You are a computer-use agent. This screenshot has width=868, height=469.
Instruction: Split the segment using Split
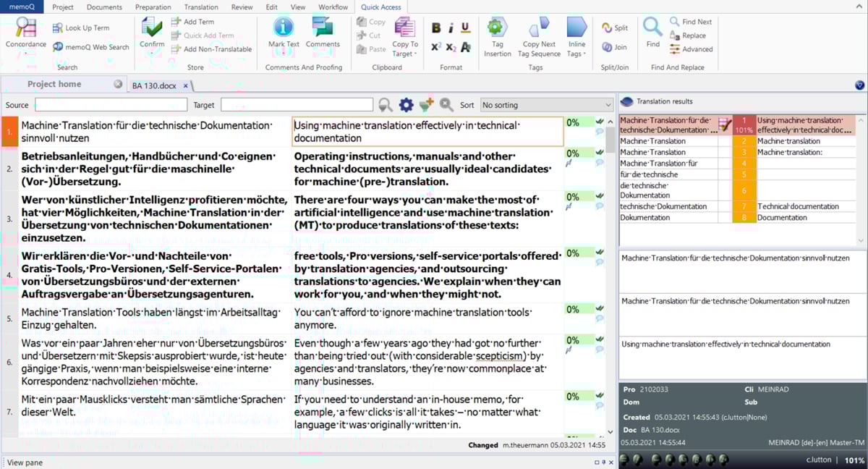click(615, 28)
